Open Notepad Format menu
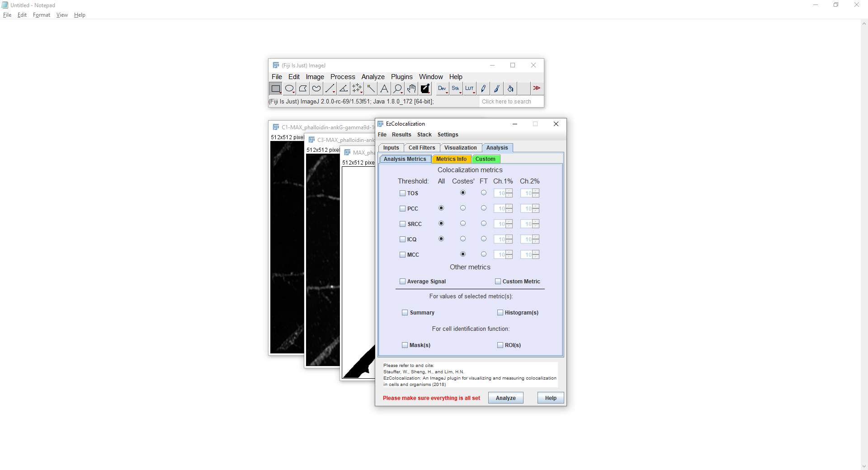 42,15
